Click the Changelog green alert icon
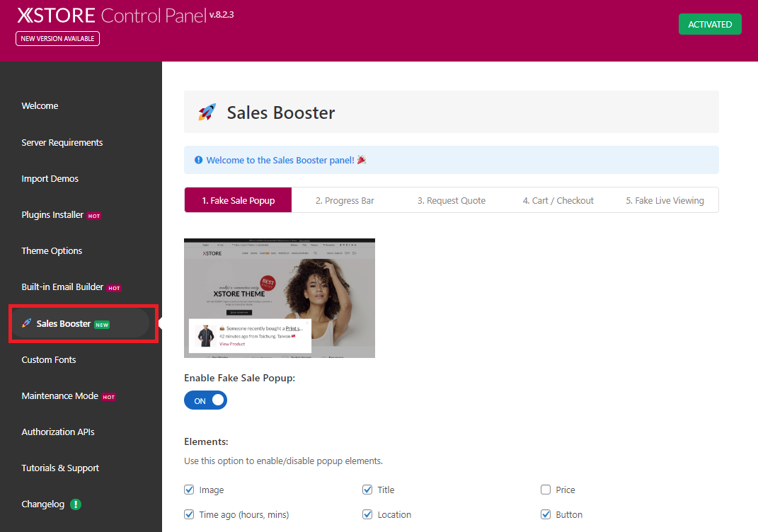 (x=76, y=504)
